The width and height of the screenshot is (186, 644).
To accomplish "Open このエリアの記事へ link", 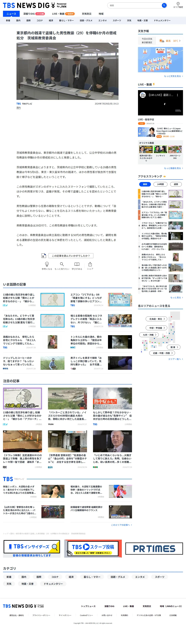I will [121, 525].
